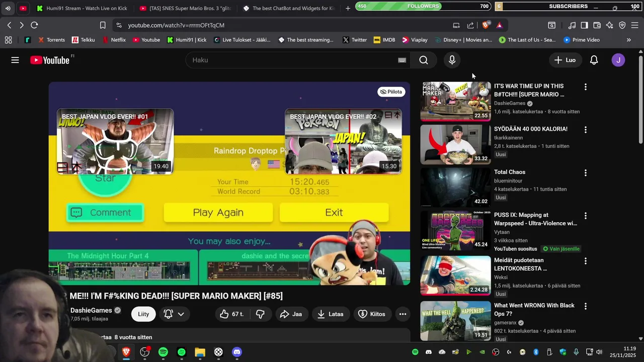Click the Liity join button
Viewport: 644px width, 362px height.
coord(143,314)
